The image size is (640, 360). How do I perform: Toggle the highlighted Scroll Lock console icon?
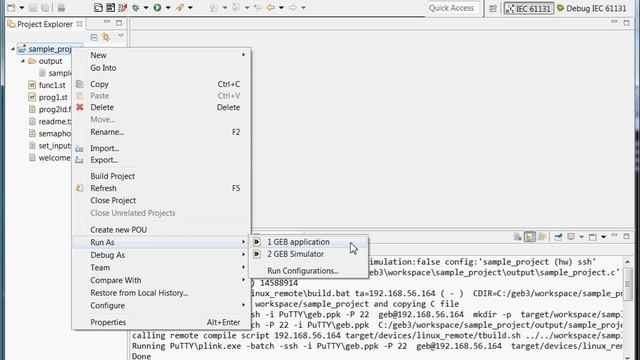529,237
